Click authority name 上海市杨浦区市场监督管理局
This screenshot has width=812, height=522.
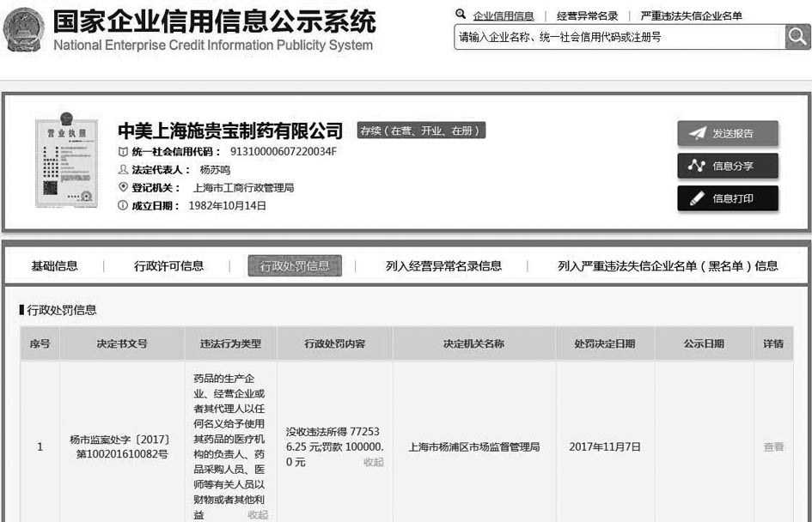(x=473, y=447)
